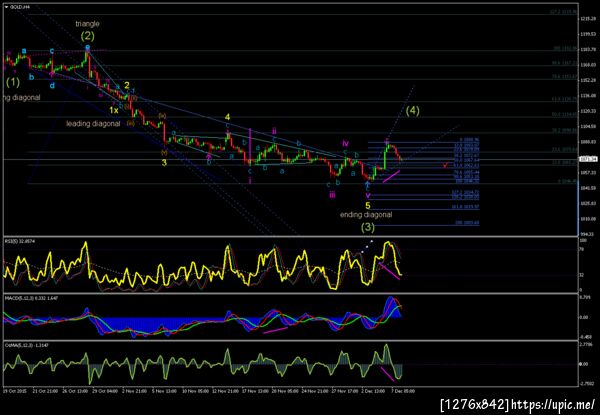
Task: Select the magenta 'iv' sub-wave label
Action: point(346,143)
